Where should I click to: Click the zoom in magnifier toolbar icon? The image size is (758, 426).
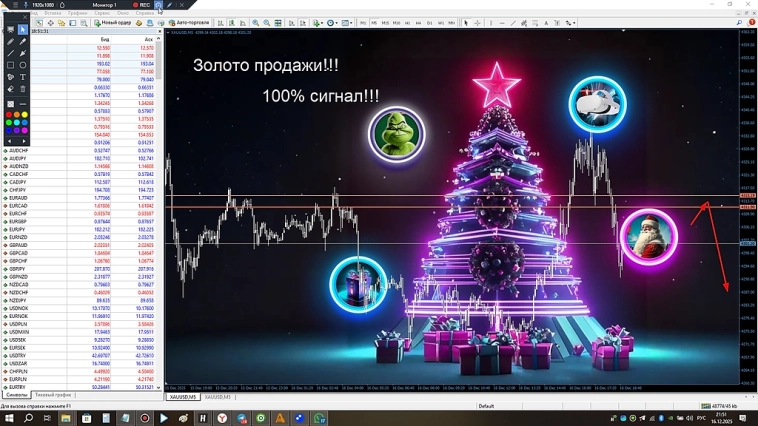255,23
